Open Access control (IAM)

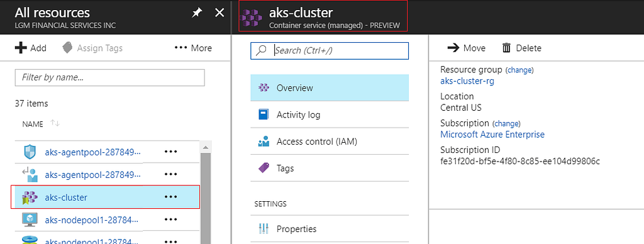tap(330, 141)
